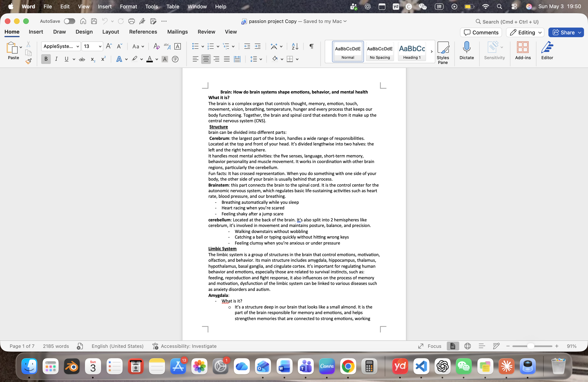
Task: Open the Format menu in menu bar
Action: 128,6
